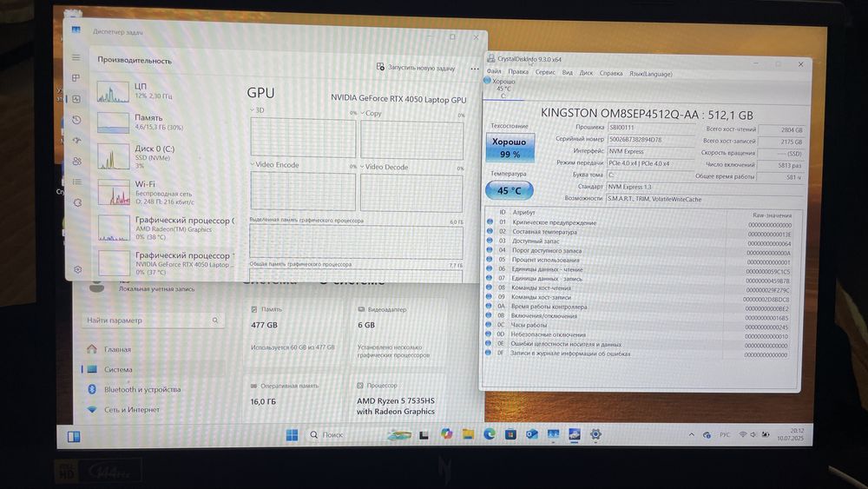
Task: Click the Видеоадаптер 6 GB card
Action: [398, 333]
